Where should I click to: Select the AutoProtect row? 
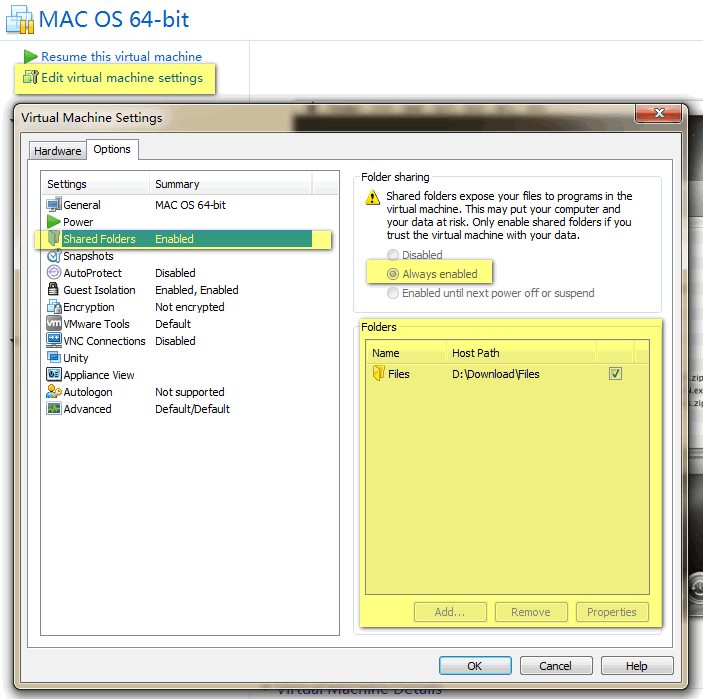coord(179,273)
